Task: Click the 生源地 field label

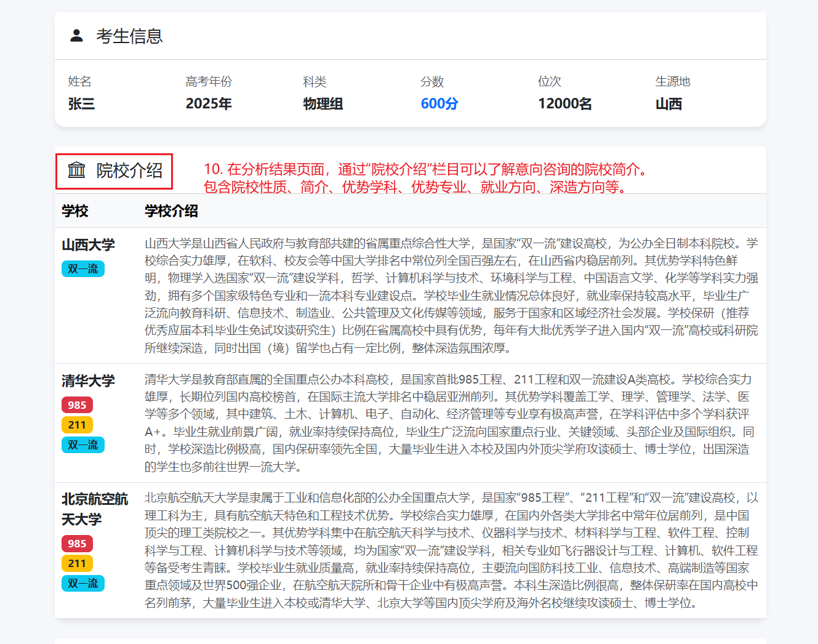Action: tap(673, 81)
